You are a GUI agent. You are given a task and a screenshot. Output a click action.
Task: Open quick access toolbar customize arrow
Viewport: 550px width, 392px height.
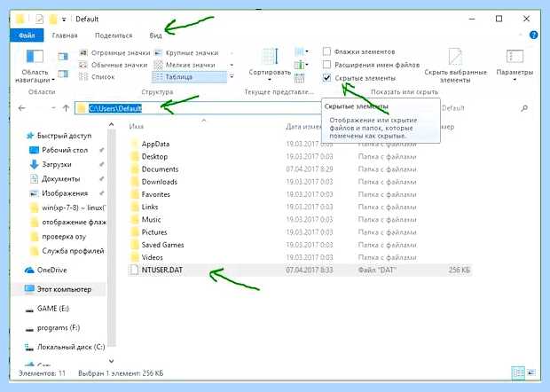click(x=64, y=20)
